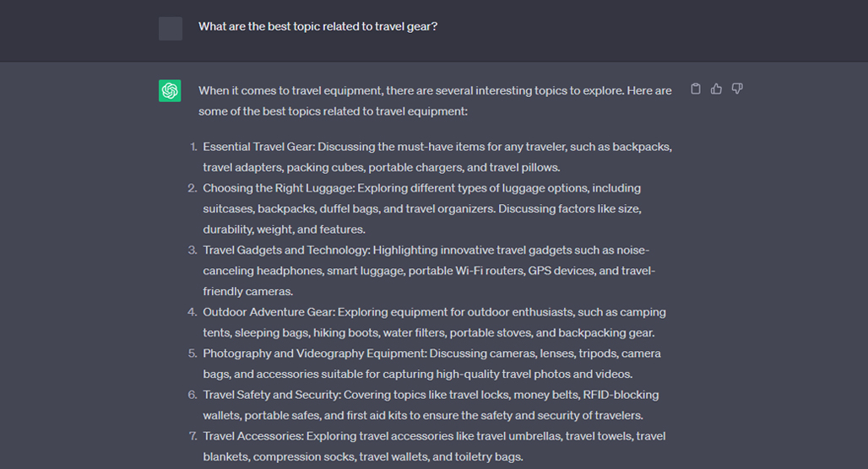
Task: Click the word 'RFID-blocking' in item six
Action: (621, 395)
